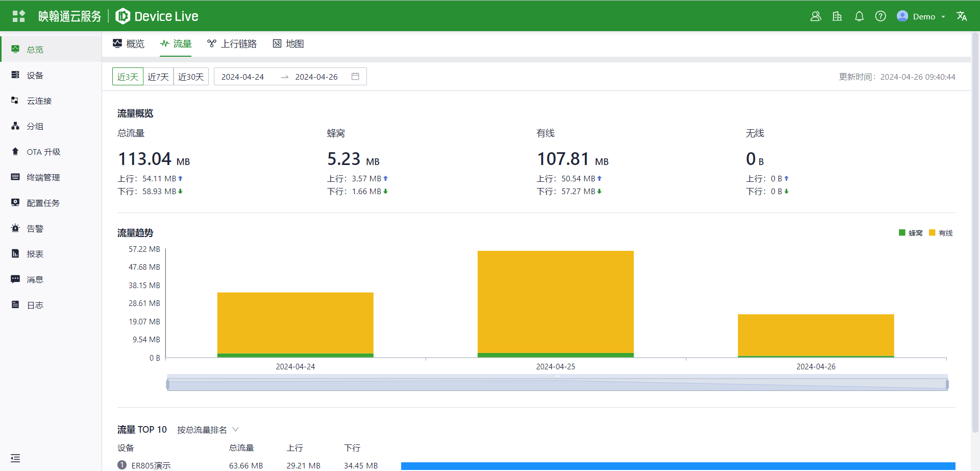Open the 按总流量排名 sort dropdown
980x471 pixels.
point(208,430)
